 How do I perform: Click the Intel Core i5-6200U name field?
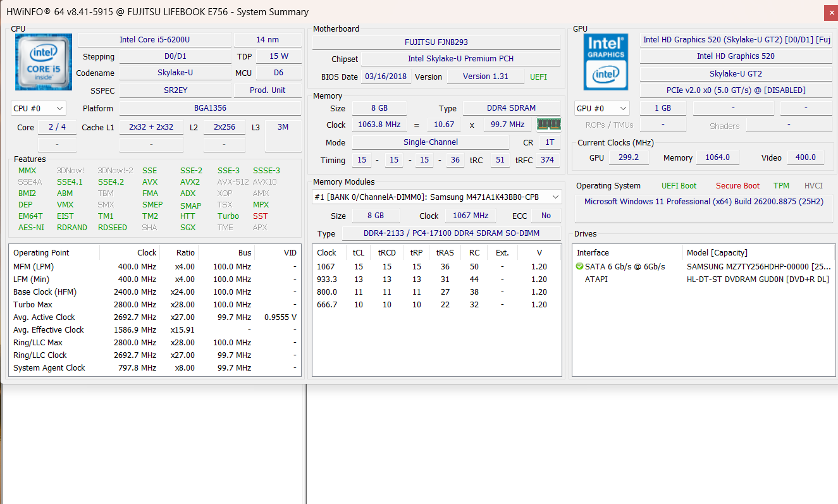(154, 40)
